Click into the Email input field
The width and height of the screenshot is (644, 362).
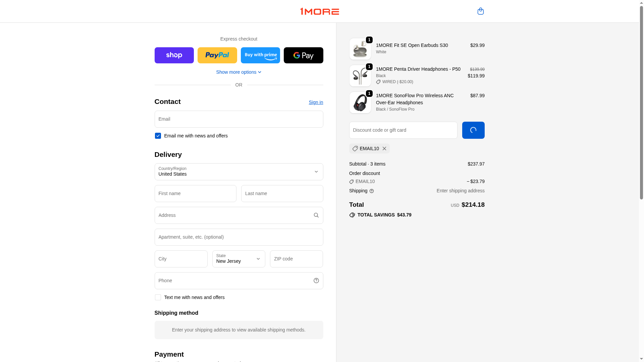[239, 119]
